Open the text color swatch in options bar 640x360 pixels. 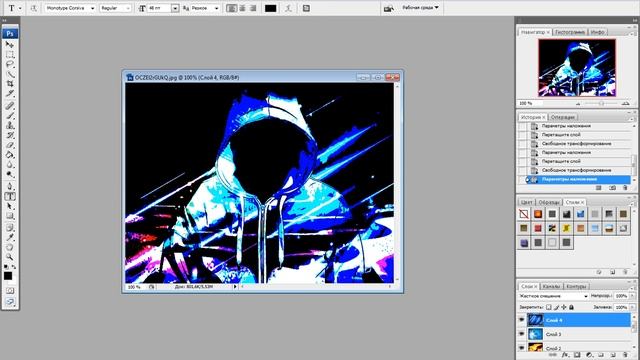coord(271,8)
